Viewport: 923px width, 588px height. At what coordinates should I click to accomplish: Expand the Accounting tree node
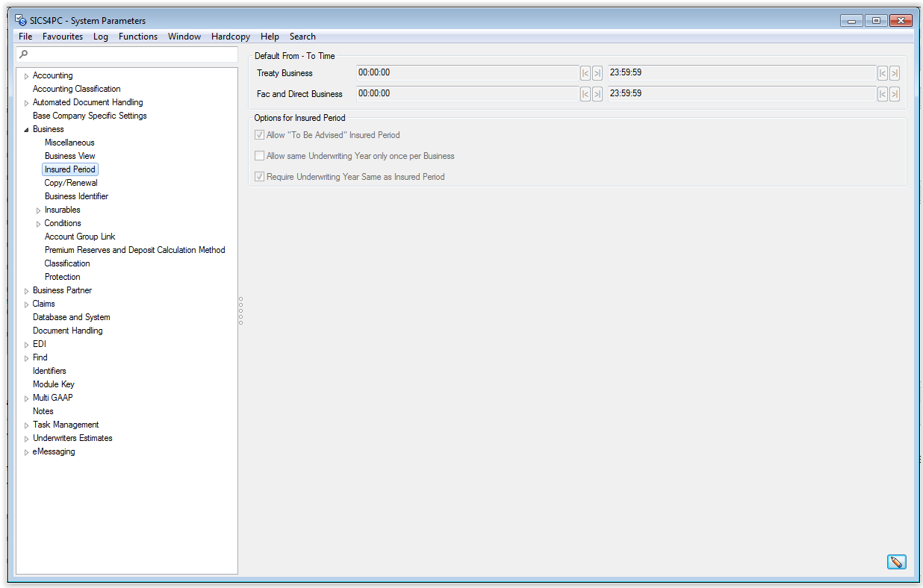tap(26, 76)
